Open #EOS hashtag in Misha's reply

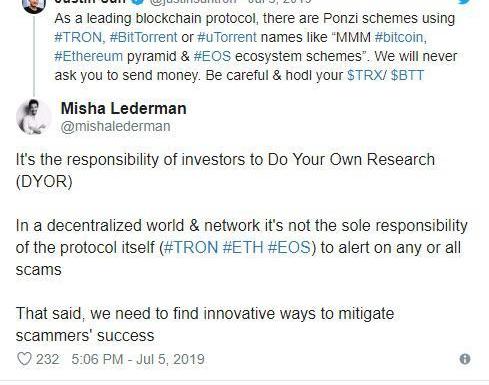click(x=289, y=247)
